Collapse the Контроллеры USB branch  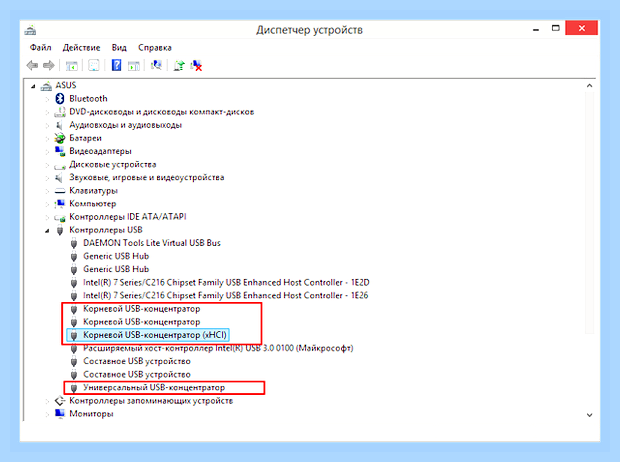(x=47, y=231)
